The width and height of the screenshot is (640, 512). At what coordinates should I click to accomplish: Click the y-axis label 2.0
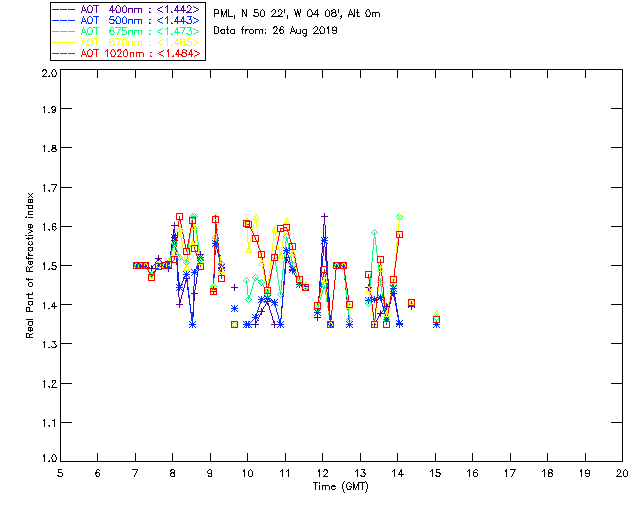(x=49, y=73)
